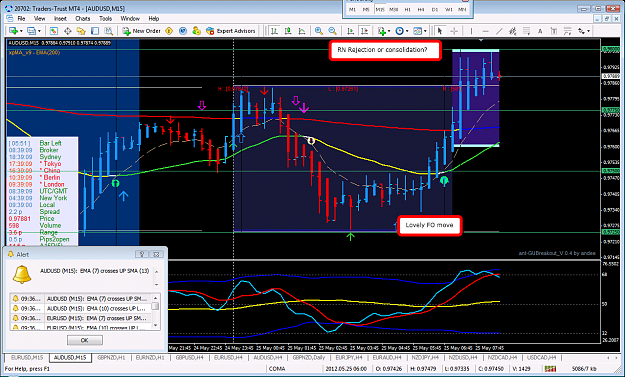Click the Alert dialog help button
The image size is (625, 377).
(x=142, y=254)
